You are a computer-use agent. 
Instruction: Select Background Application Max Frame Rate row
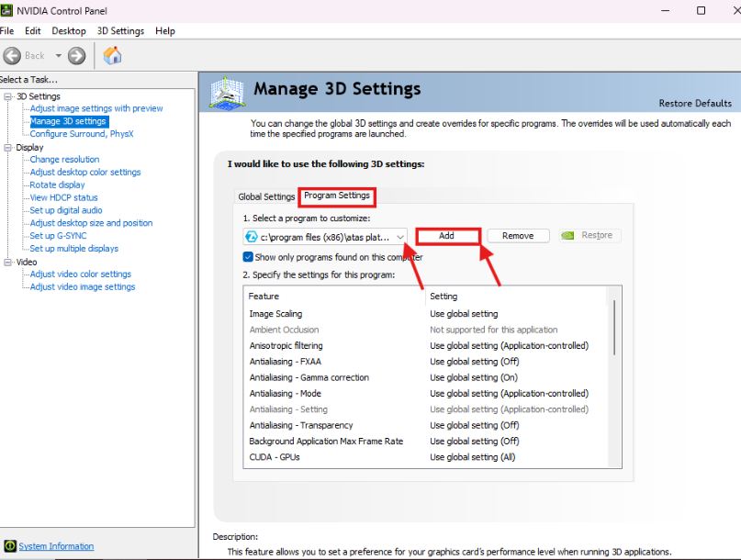point(425,441)
